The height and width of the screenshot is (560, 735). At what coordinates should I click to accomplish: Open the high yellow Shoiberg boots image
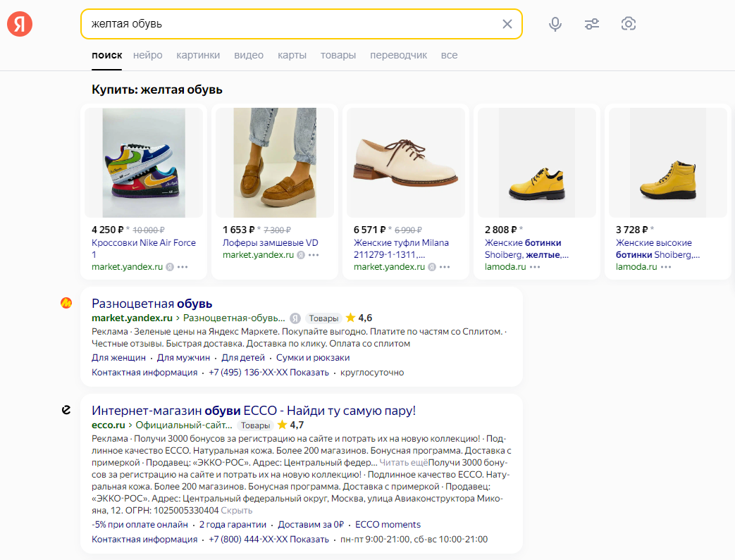click(668, 163)
